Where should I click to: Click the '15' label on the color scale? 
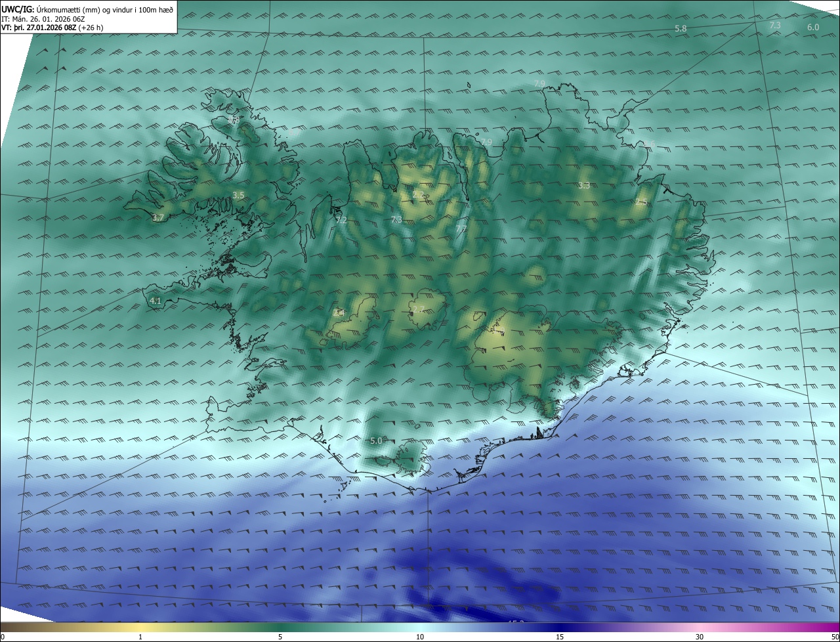pos(560,637)
